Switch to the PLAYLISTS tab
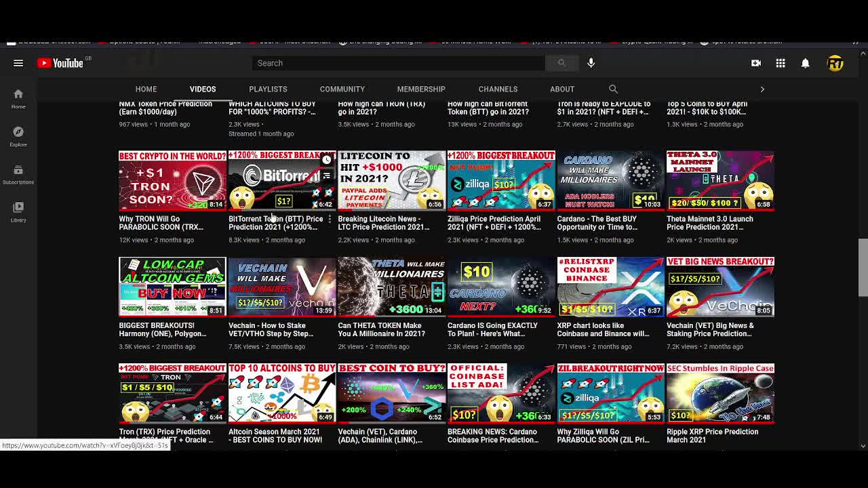868x488 pixels. pos(268,89)
